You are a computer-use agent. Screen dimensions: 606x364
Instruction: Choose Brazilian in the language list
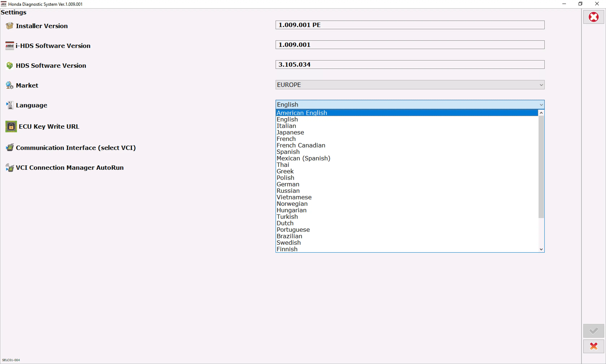[x=407, y=236]
